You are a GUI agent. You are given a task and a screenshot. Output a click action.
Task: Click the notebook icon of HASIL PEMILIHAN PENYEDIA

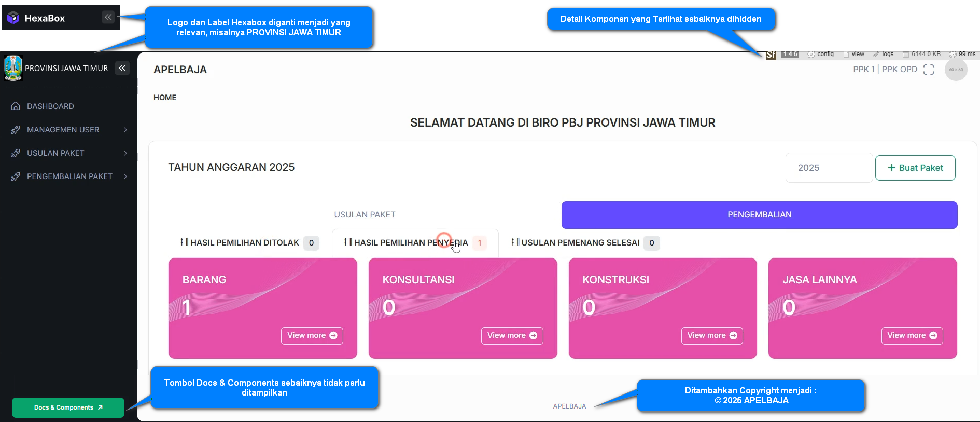click(348, 242)
